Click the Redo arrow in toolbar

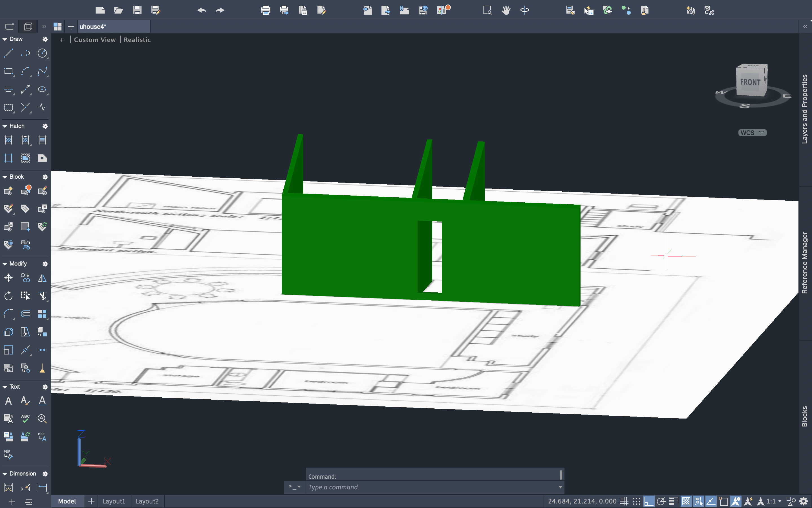click(x=220, y=10)
